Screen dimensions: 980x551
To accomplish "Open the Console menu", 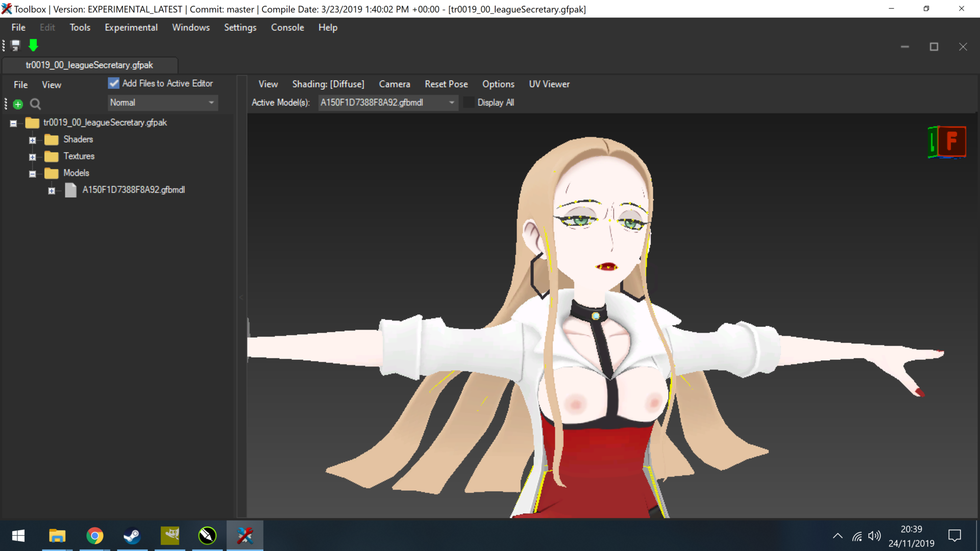I will tap(287, 28).
